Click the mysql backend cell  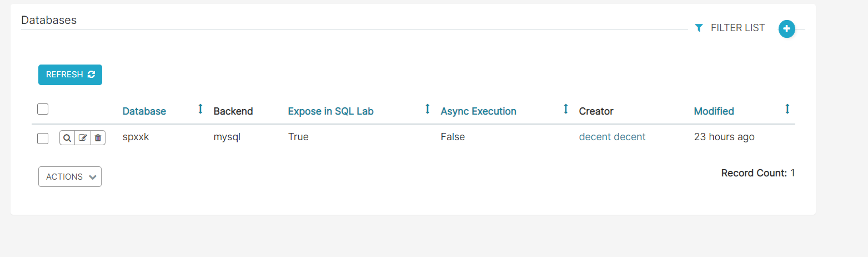227,137
